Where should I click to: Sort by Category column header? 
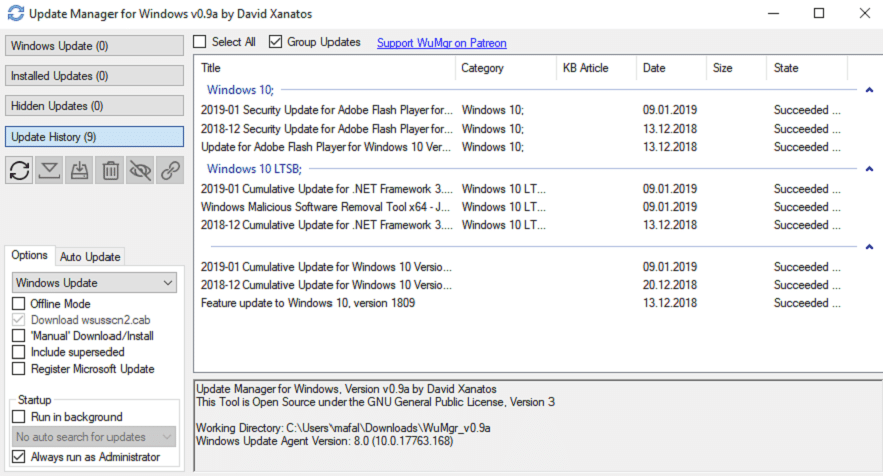(506, 68)
